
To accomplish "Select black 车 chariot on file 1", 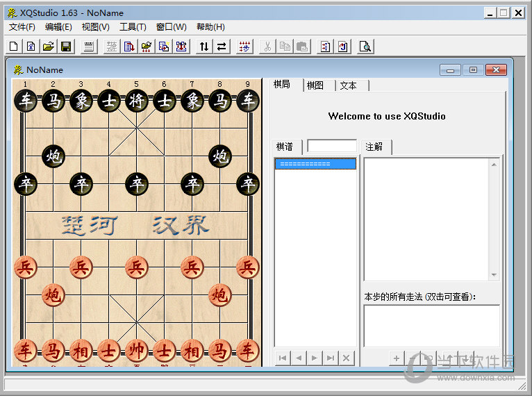I will click(26, 101).
